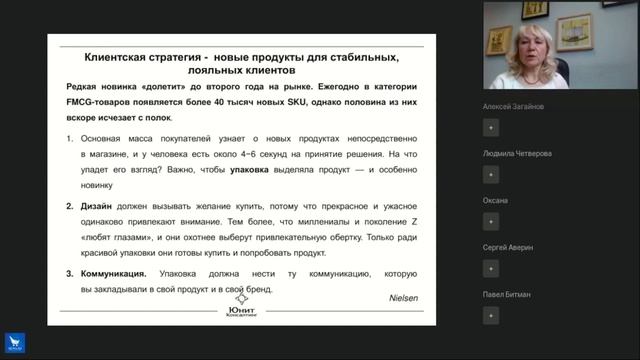Viewport: 640px width, 360px height.
Task: Click participant name Оксана
Action: click(495, 200)
